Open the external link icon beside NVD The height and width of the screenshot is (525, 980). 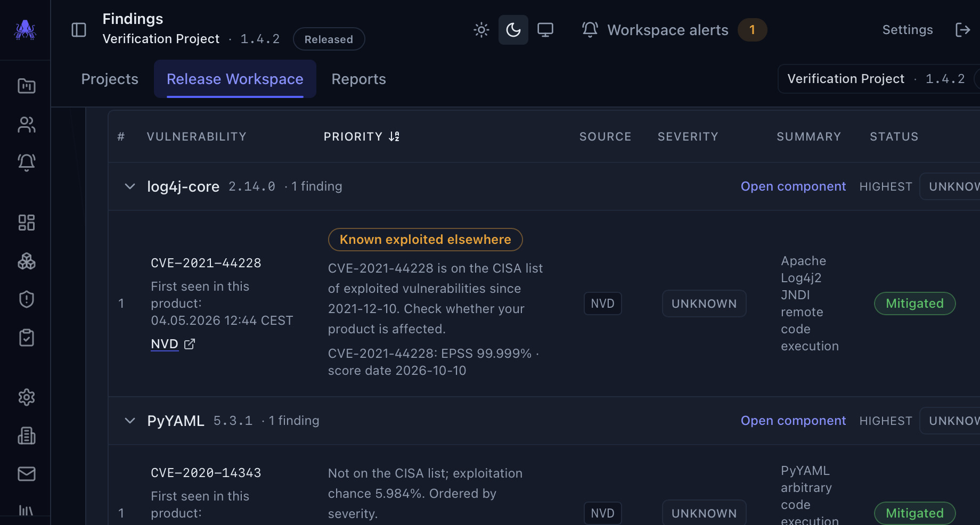click(190, 344)
